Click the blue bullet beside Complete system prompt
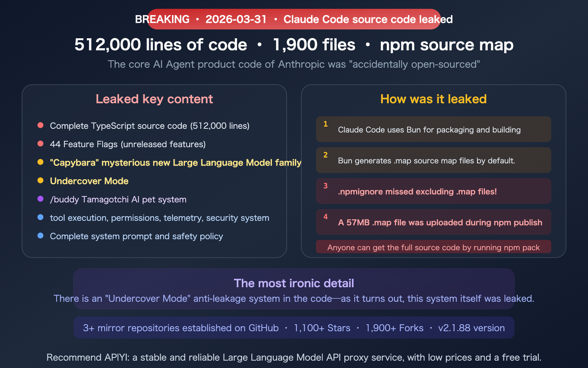588x368 pixels. click(x=40, y=236)
